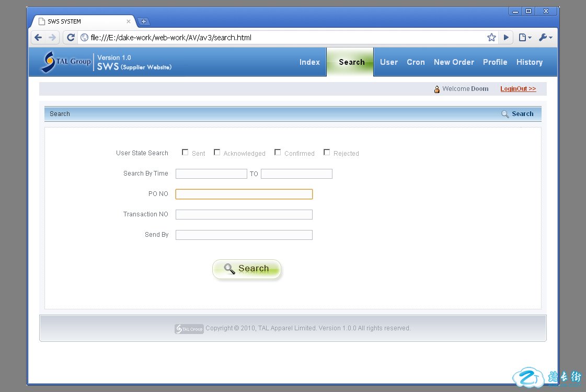
Task: Click the TAL Group logo in header
Action: tap(66, 62)
